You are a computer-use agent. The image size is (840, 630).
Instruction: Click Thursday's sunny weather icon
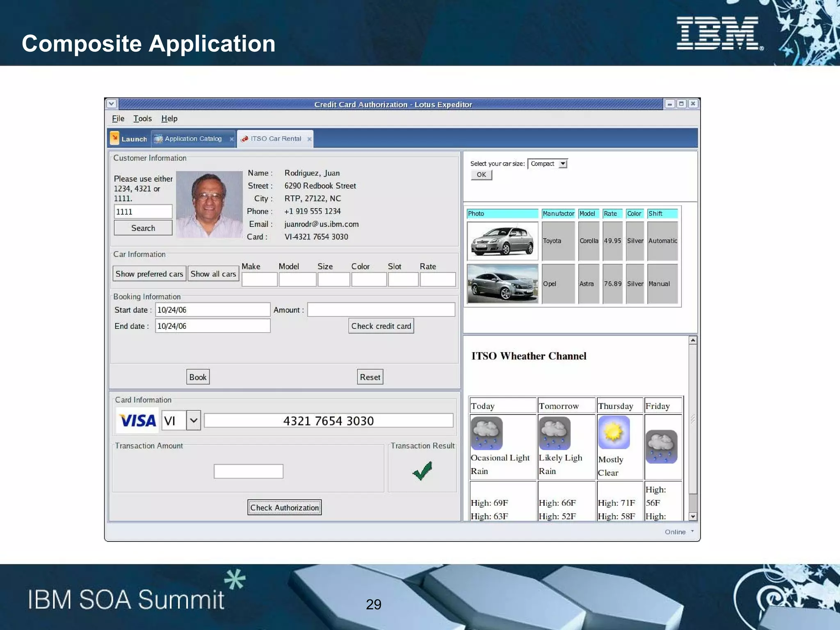point(614,432)
